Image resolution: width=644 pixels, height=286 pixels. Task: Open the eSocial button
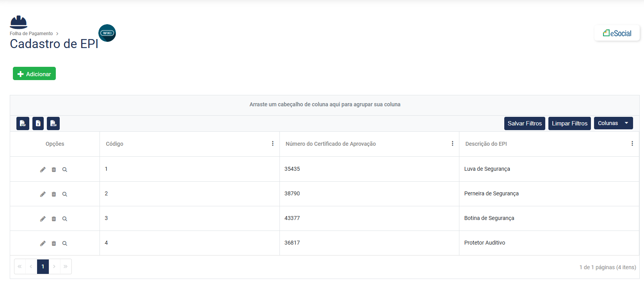point(617,33)
